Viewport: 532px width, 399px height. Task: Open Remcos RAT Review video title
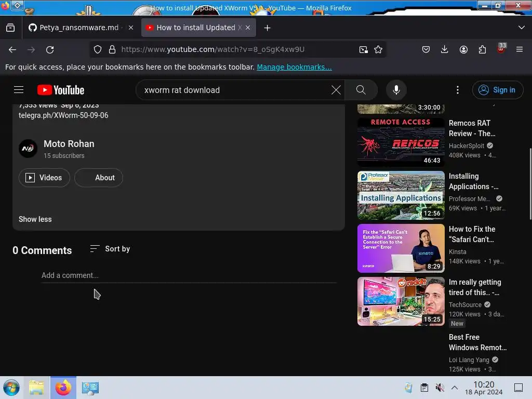point(472,128)
